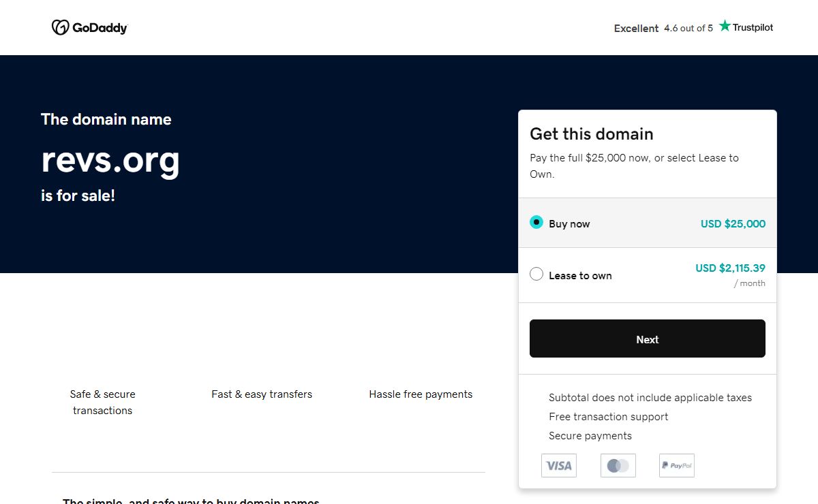This screenshot has height=504, width=818.
Task: Click 'Free transaction support' text
Action: pos(608,416)
